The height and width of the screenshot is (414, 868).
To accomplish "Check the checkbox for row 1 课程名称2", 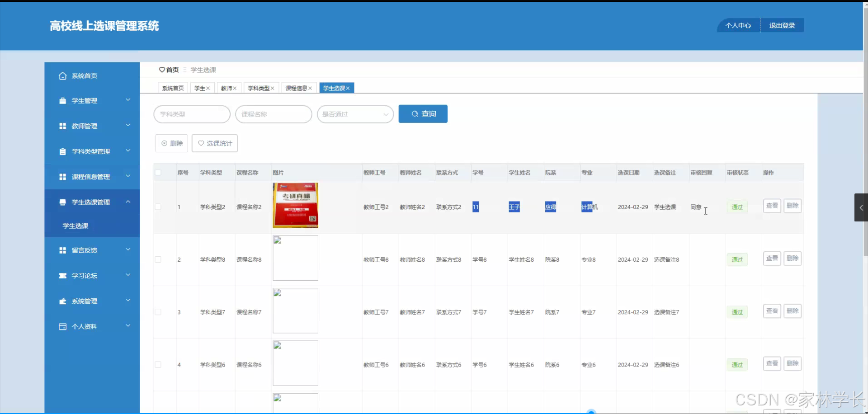I will [158, 207].
